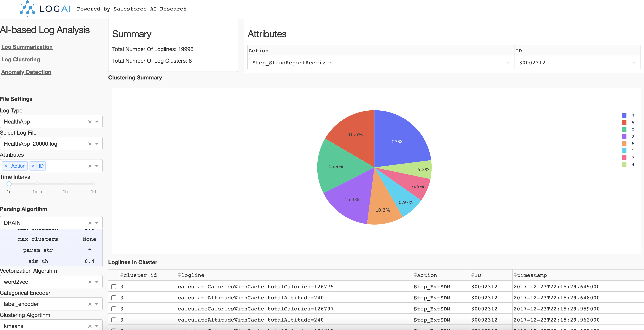Click the Anomaly Detection menu item
This screenshot has width=644, height=330.
click(27, 72)
